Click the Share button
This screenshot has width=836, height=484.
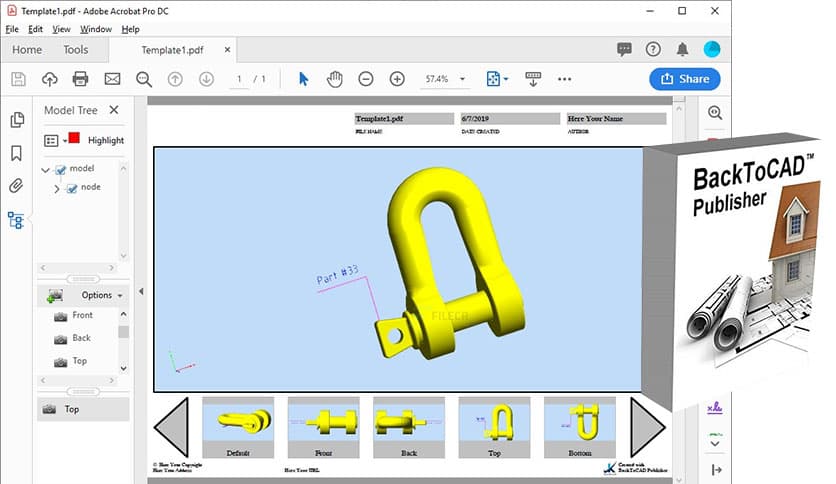coord(685,79)
